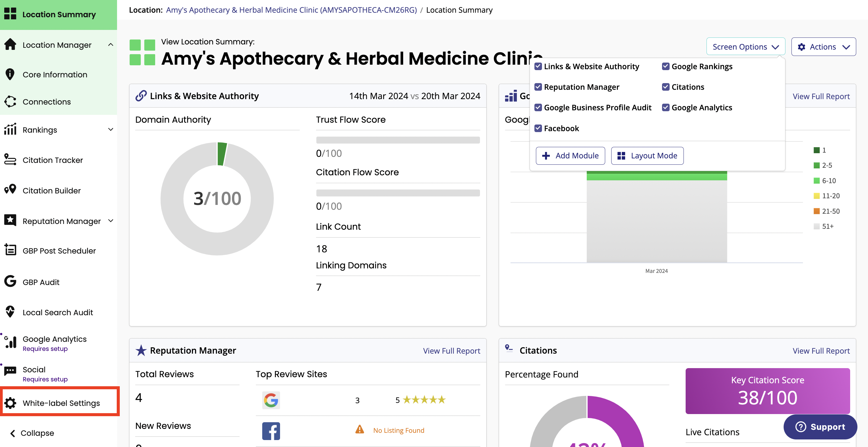
Task: Click the dark green '1' legend swatch
Action: tap(817, 150)
